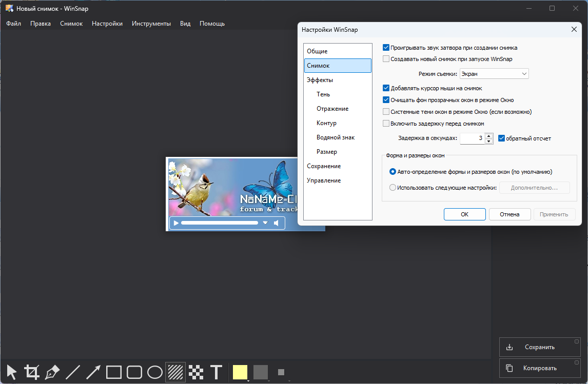588x384 pixels.
Task: Increase delay seconds with up arrow
Action: point(489,136)
